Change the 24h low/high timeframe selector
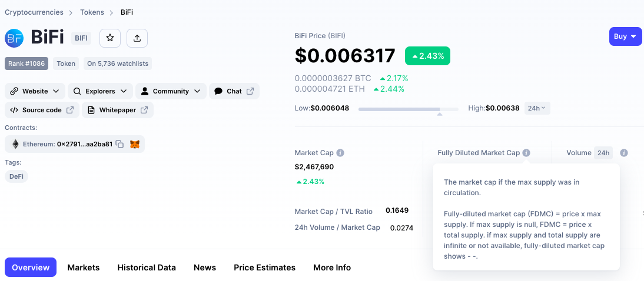The width and height of the screenshot is (644, 281). coord(537,108)
